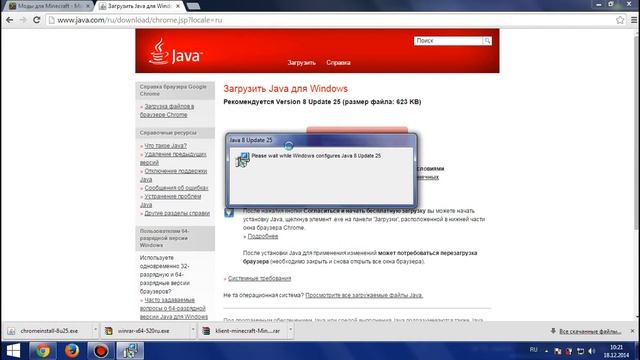640x360 pixels.
Task: Open 'Устранение проблем Java' link
Action: [171, 200]
